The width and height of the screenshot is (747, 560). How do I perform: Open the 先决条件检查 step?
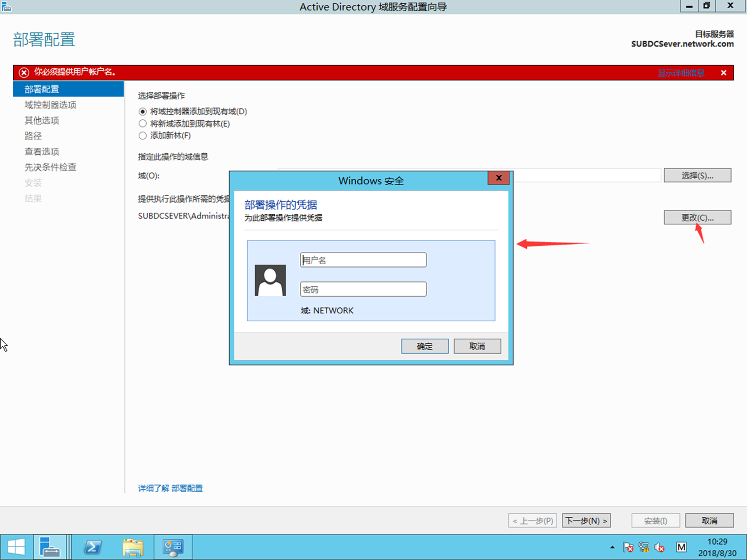pyautogui.click(x=51, y=167)
